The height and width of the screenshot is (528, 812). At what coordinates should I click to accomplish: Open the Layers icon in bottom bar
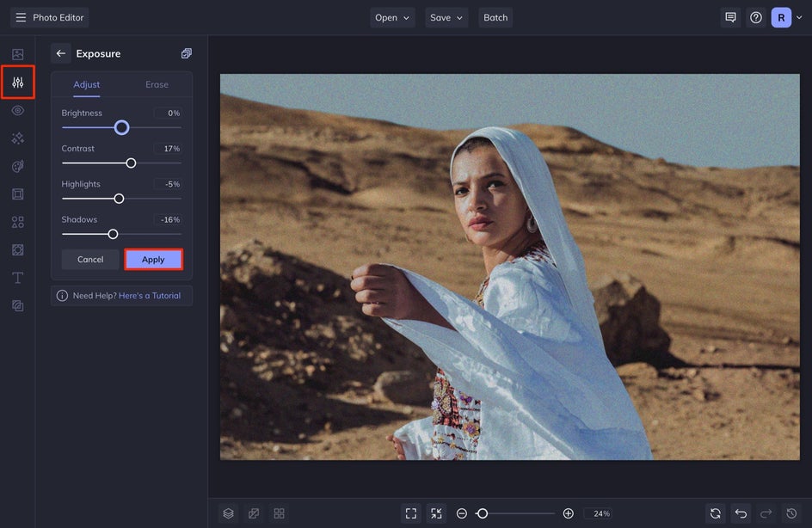coord(229,513)
